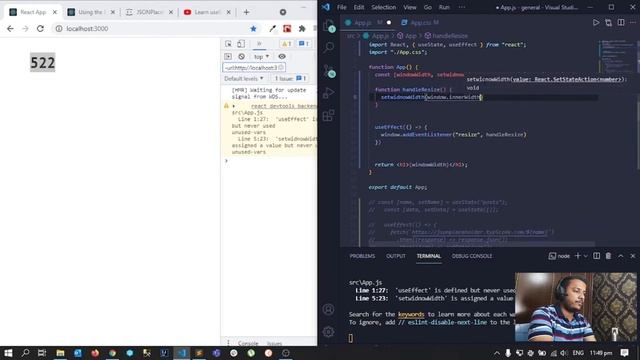Image resolution: width=640 pixels, height=360 pixels.
Task: Switch to the App.js editor tab
Action: (368, 22)
